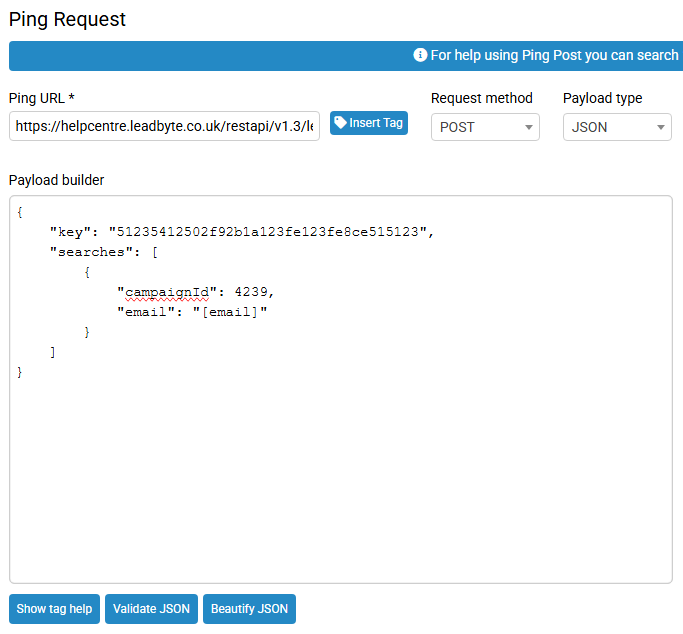Click the Insert Tag button
This screenshot has height=634, width=683.
pos(369,123)
